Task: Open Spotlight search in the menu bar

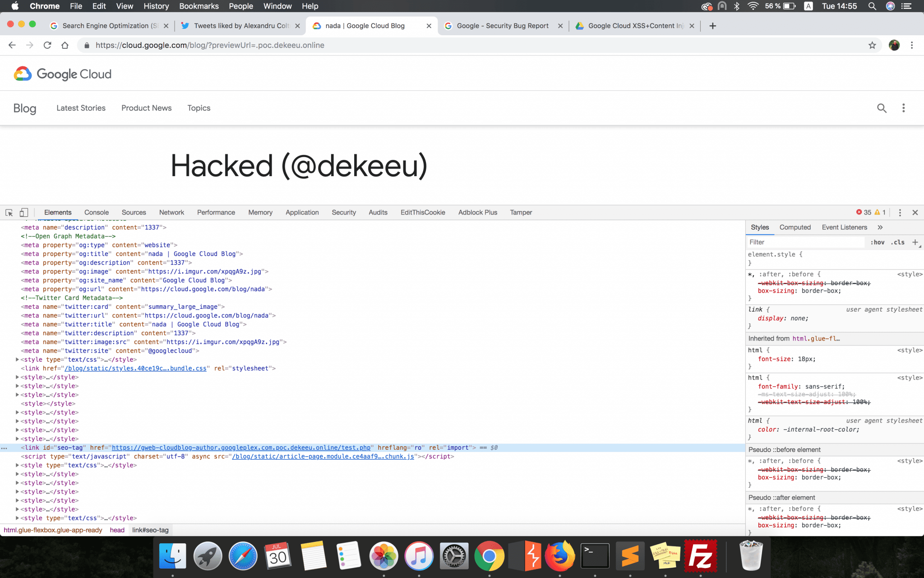Action: coord(872,6)
